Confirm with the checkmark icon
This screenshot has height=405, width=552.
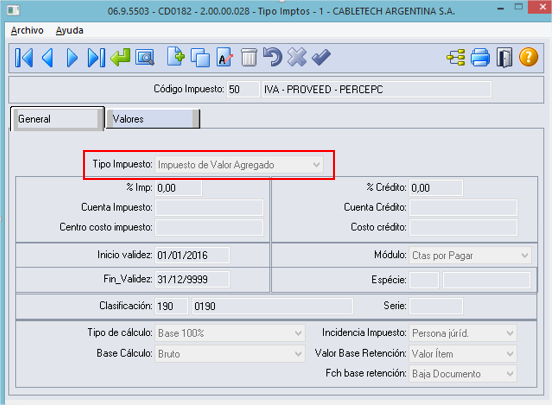321,58
